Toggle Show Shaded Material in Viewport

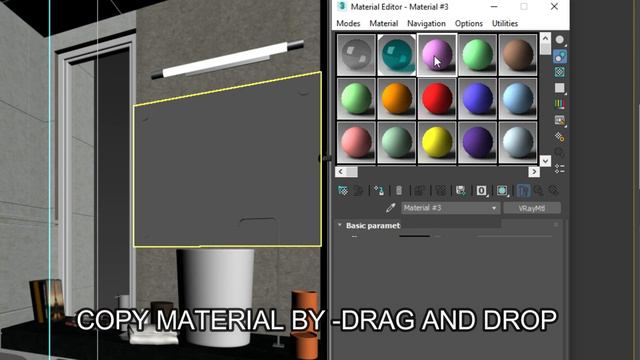[502, 191]
